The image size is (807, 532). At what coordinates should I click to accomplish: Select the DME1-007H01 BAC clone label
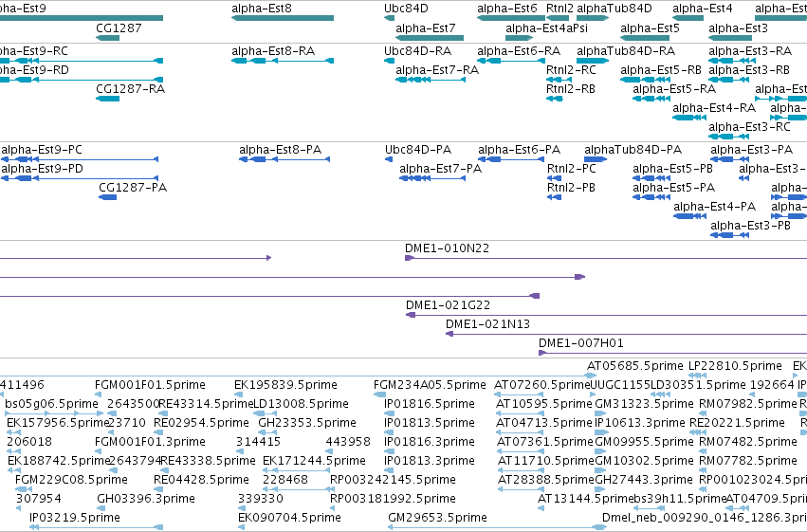(581, 342)
